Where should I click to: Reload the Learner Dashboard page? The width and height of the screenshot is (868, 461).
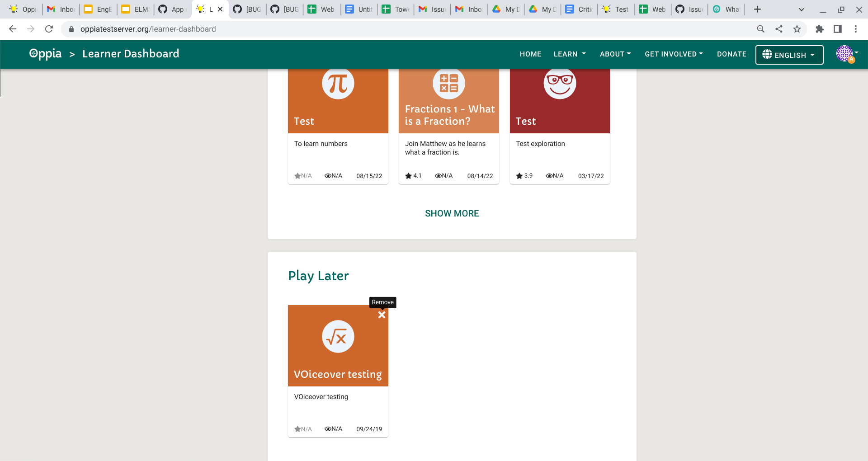click(49, 28)
